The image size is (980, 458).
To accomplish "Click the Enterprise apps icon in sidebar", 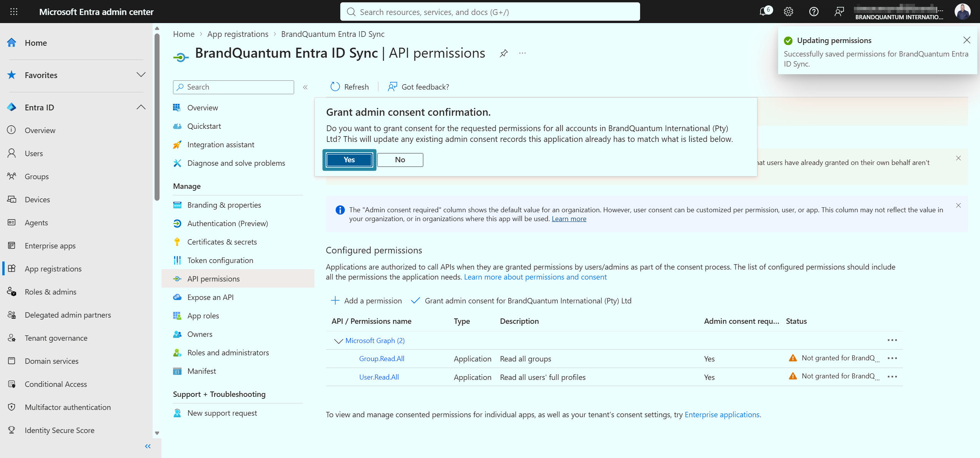I will click(12, 245).
